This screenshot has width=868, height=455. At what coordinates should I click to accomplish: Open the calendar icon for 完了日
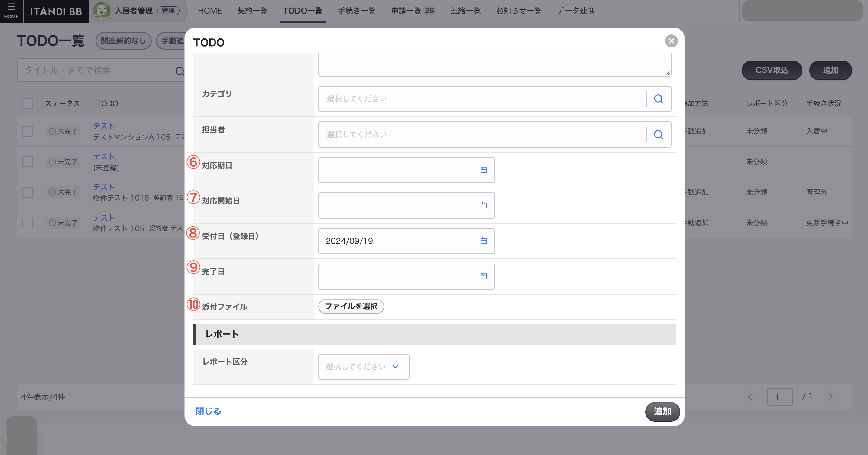click(484, 276)
